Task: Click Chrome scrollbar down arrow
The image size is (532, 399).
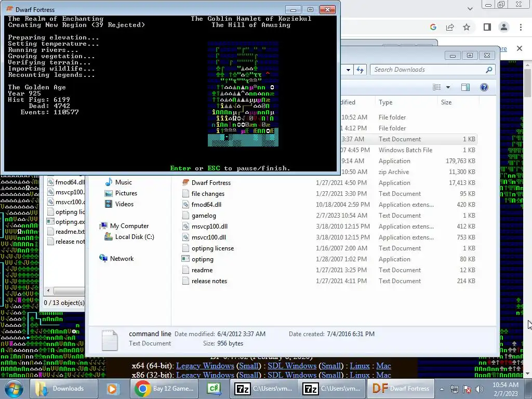Action: (528, 374)
